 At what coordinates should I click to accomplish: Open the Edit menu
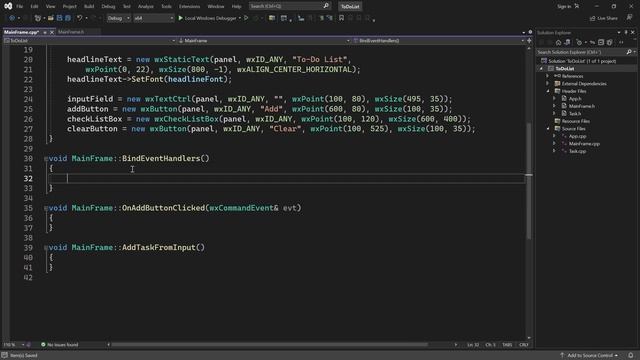(34, 7)
